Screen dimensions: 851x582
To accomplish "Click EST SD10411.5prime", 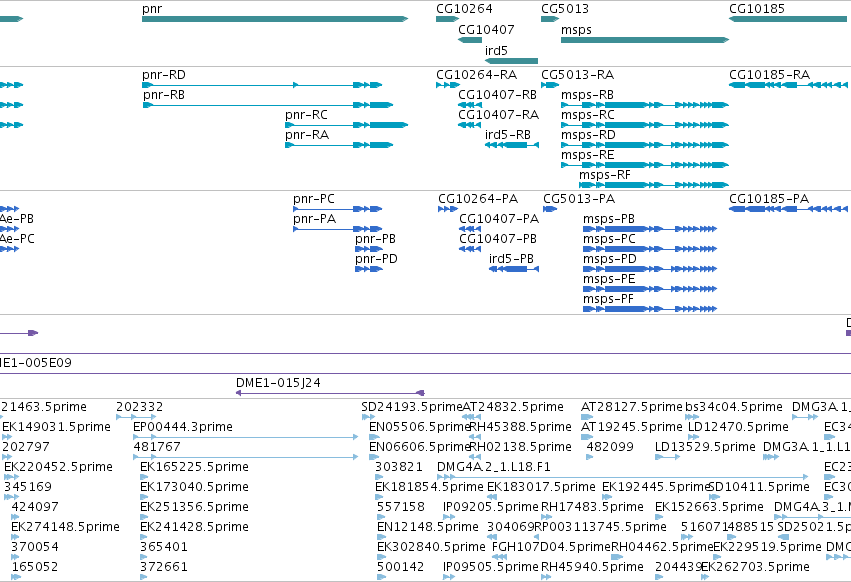I will click(714, 497).
